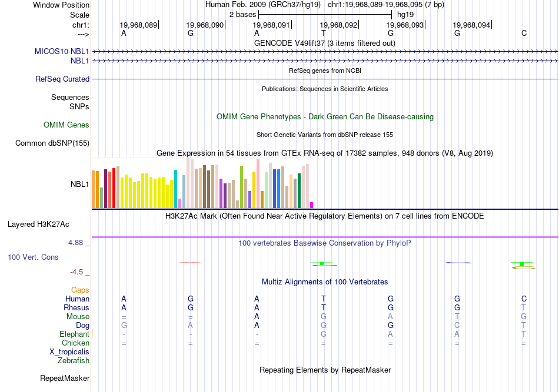
Task: Select the Rhesus species row label
Action: tap(76, 307)
